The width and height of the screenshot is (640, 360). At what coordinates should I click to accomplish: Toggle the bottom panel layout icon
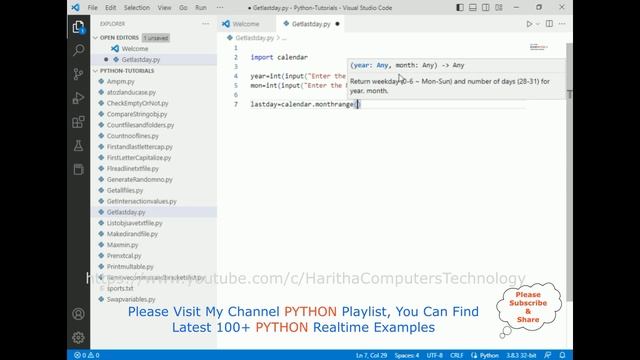473,7
